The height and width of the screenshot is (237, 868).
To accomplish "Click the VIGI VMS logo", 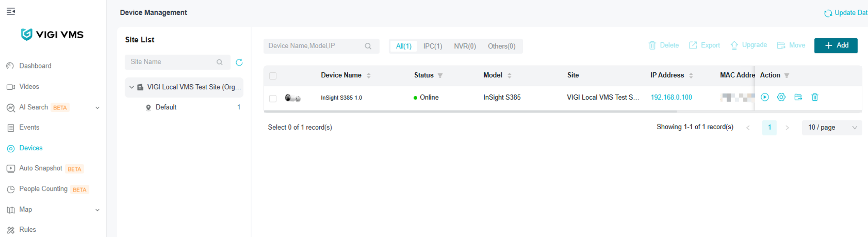I will click(52, 34).
